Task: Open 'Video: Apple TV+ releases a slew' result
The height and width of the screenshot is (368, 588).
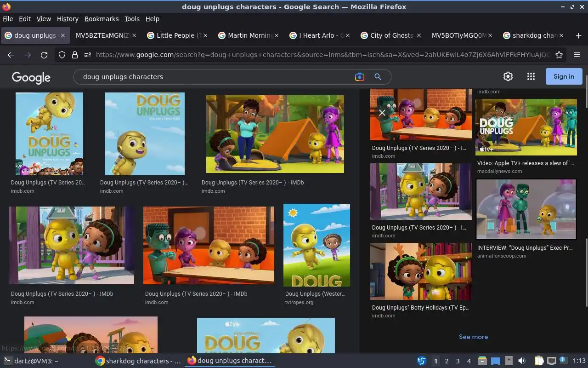Action: tap(526, 163)
